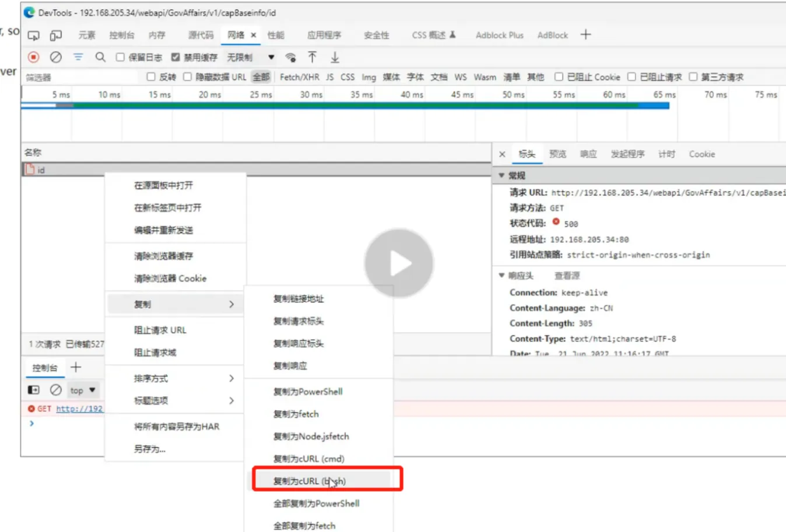The height and width of the screenshot is (532, 786).
Task: Open the Cookie details tab
Action: (x=701, y=154)
